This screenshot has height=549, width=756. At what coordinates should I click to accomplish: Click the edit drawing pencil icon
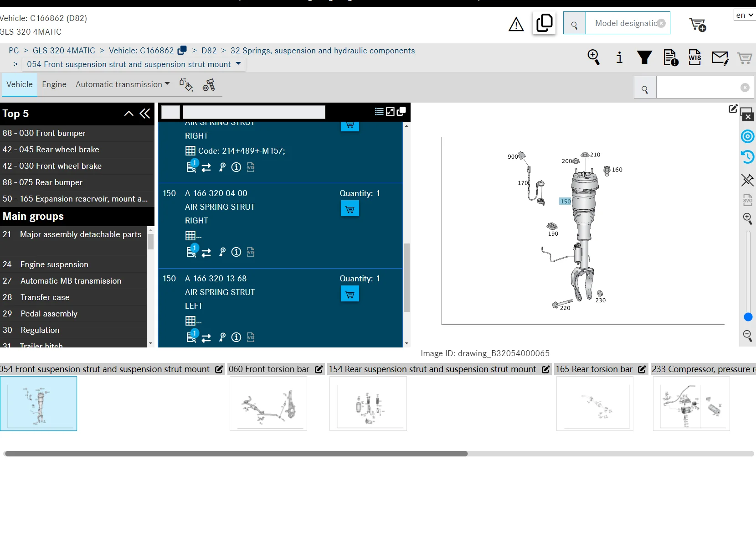tap(733, 109)
